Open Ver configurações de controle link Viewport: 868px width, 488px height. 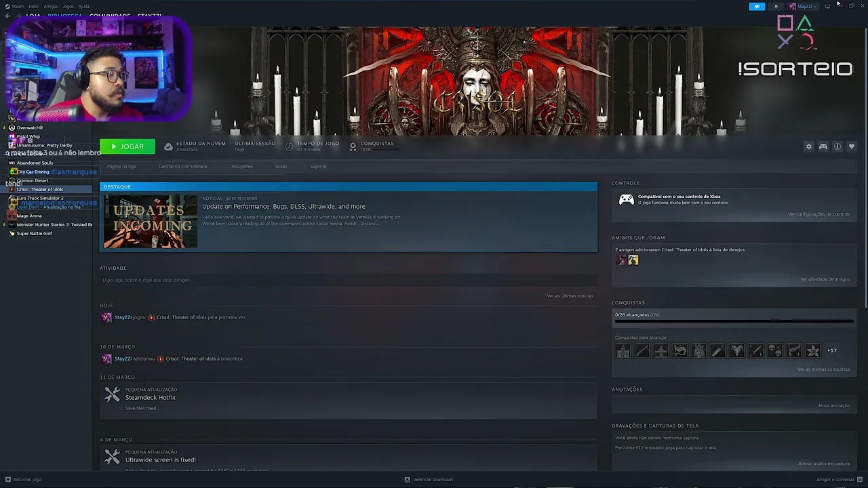click(818, 214)
